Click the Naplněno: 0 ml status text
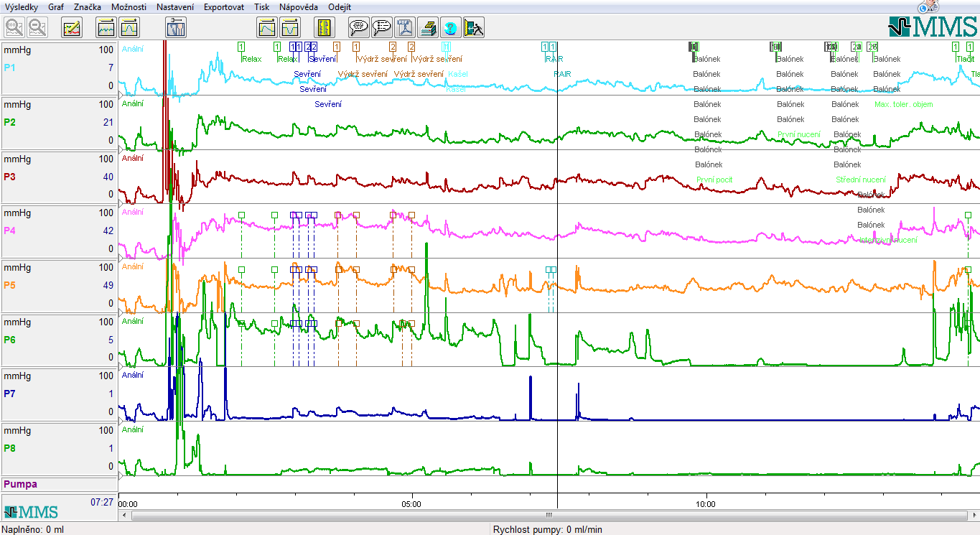This screenshot has width=980, height=535. coord(33,529)
